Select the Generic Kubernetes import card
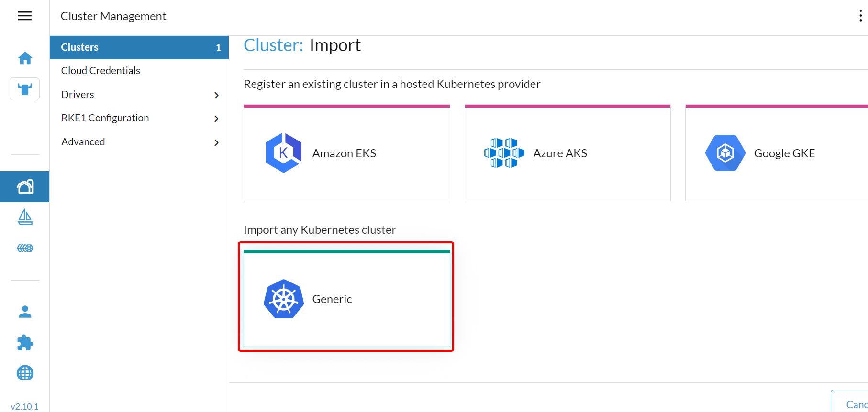868x412 pixels. 347,299
